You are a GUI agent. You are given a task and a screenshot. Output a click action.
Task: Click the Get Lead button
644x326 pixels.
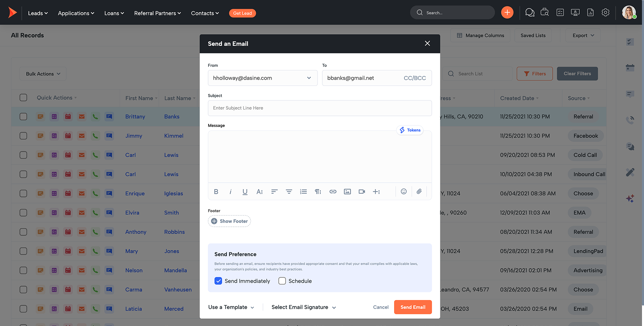pyautogui.click(x=242, y=13)
